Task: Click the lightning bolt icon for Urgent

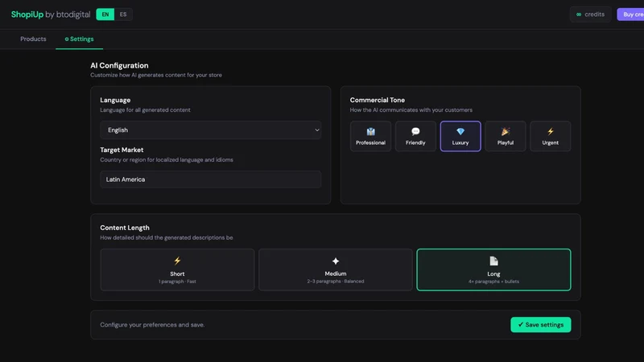Action: pos(551,131)
